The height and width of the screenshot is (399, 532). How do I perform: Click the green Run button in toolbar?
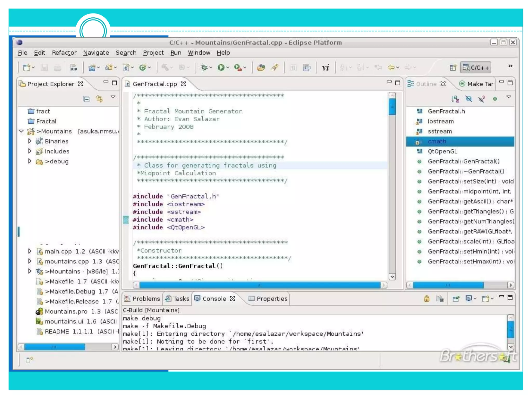click(x=221, y=68)
